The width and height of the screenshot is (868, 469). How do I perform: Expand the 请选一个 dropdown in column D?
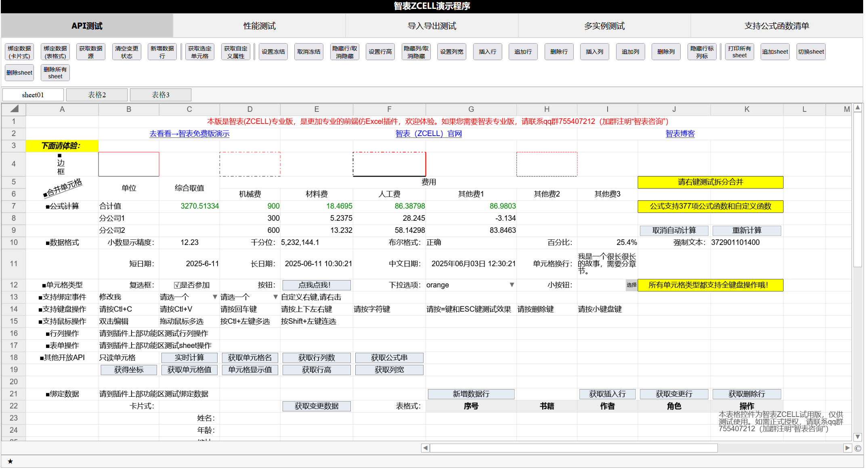pyautogui.click(x=275, y=297)
